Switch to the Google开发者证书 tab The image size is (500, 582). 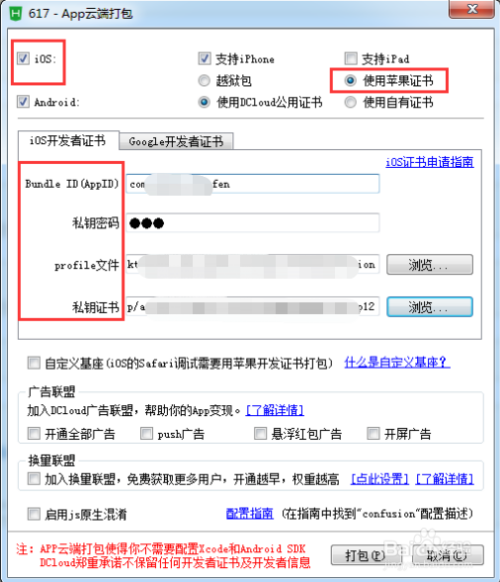176,141
